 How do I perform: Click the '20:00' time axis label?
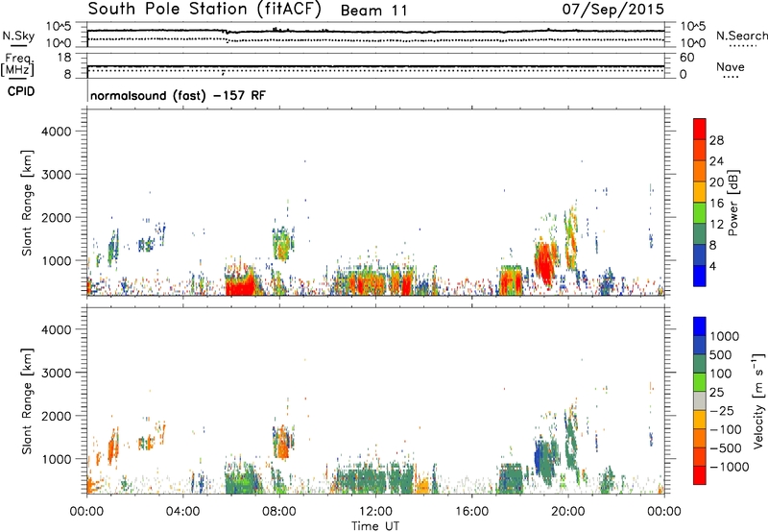point(568,512)
